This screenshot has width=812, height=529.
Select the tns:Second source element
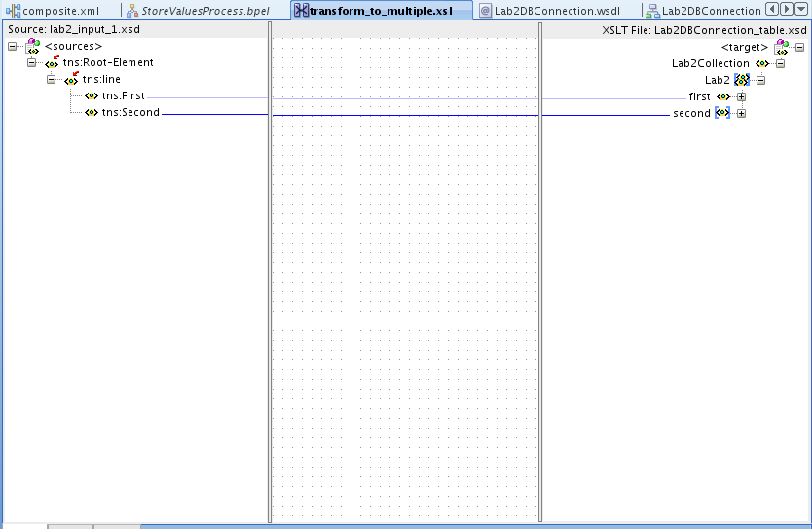tap(130, 112)
